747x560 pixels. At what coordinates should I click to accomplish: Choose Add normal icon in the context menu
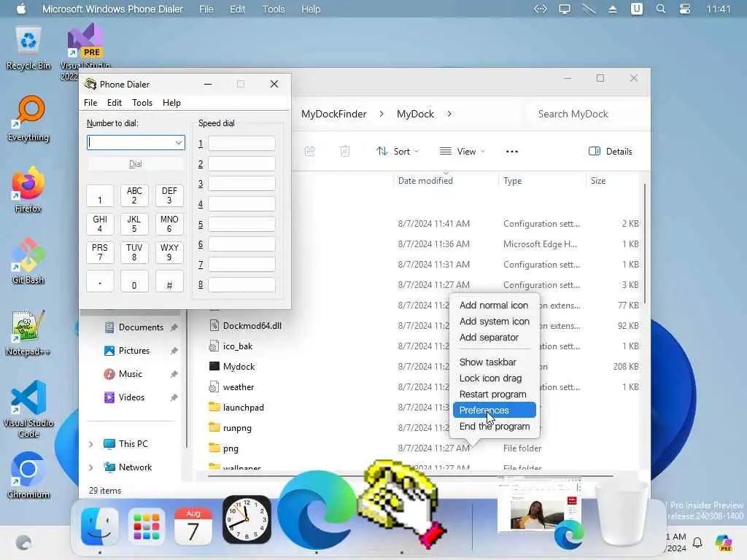[495, 306]
